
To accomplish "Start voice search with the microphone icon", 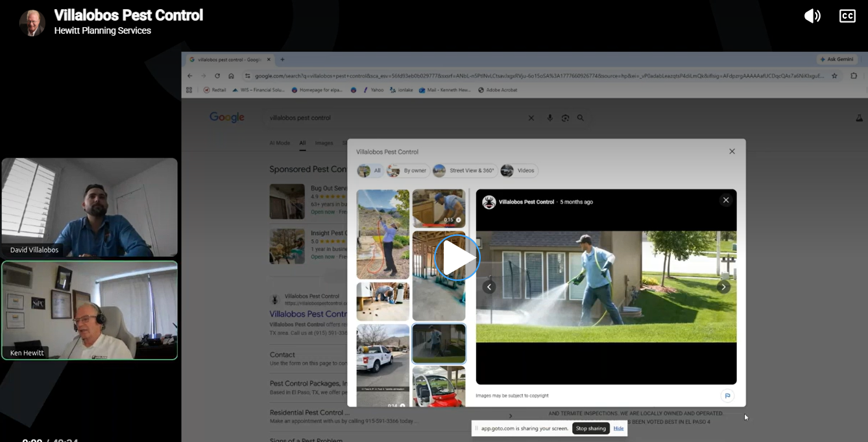I will coord(549,118).
